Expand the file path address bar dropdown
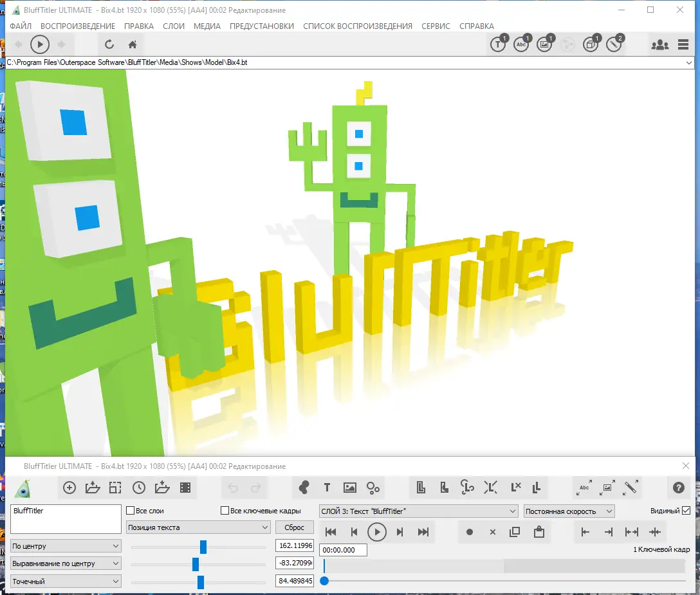 point(689,63)
